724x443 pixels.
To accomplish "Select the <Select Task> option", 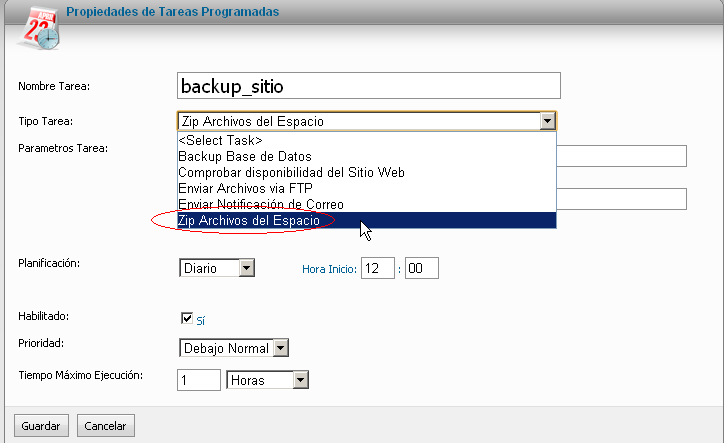I will (367, 140).
